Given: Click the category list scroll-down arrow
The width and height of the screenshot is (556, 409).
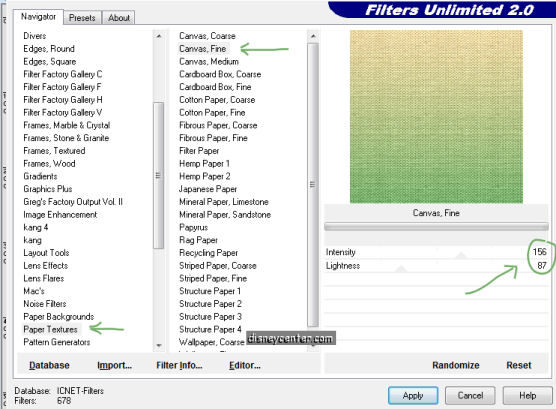Looking at the screenshot, I should (x=159, y=345).
